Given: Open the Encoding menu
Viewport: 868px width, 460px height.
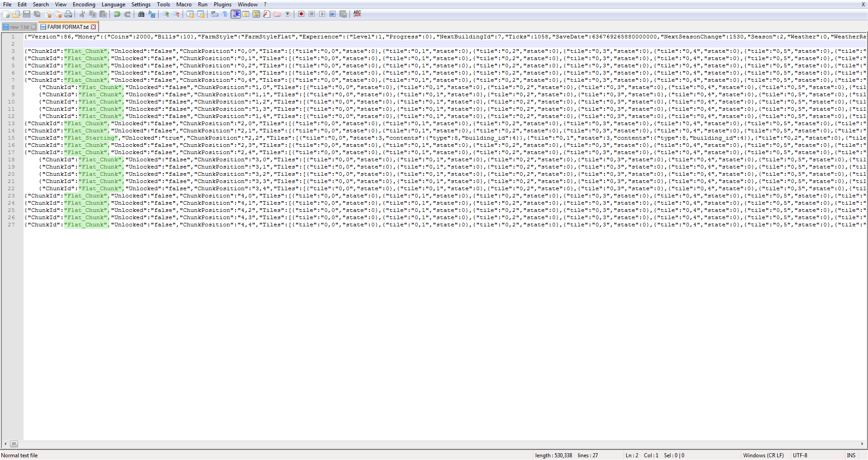Looking at the screenshot, I should [x=84, y=5].
